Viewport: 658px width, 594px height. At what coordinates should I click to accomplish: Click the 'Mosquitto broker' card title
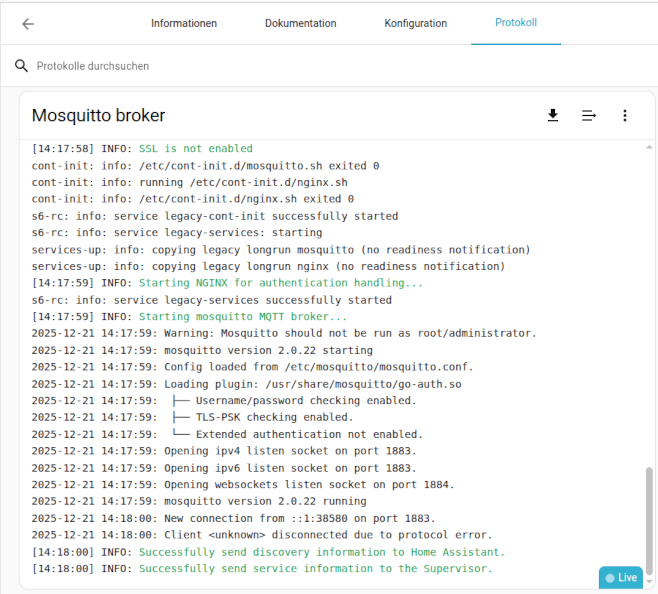[98, 116]
